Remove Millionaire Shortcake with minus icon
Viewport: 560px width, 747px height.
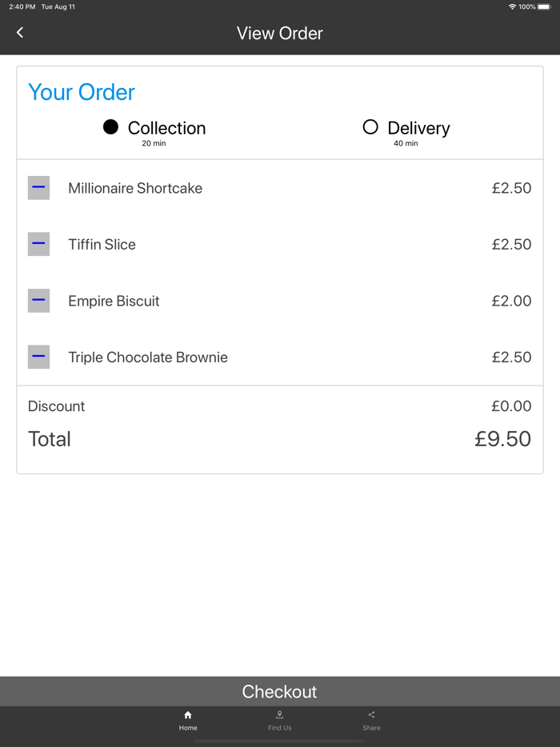pyautogui.click(x=38, y=188)
